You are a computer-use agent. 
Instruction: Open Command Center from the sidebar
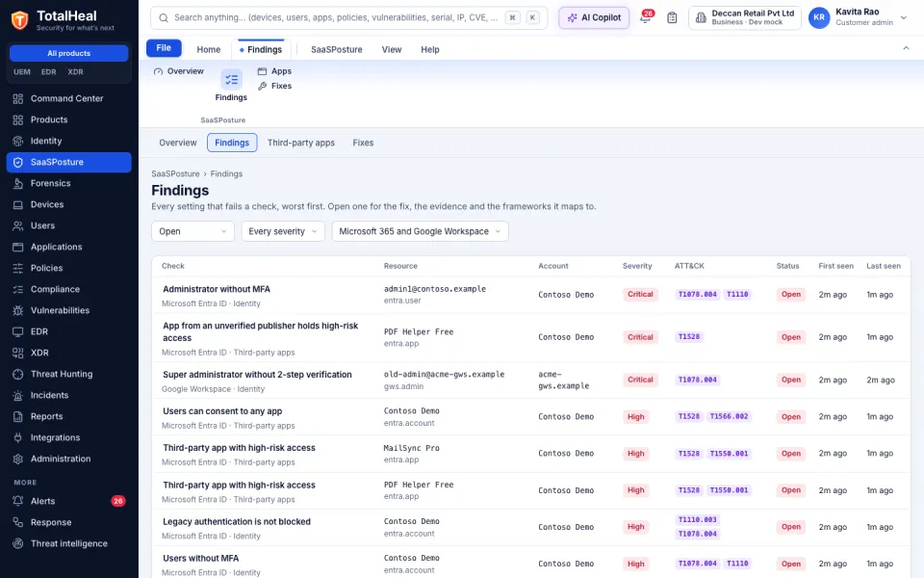click(69, 98)
